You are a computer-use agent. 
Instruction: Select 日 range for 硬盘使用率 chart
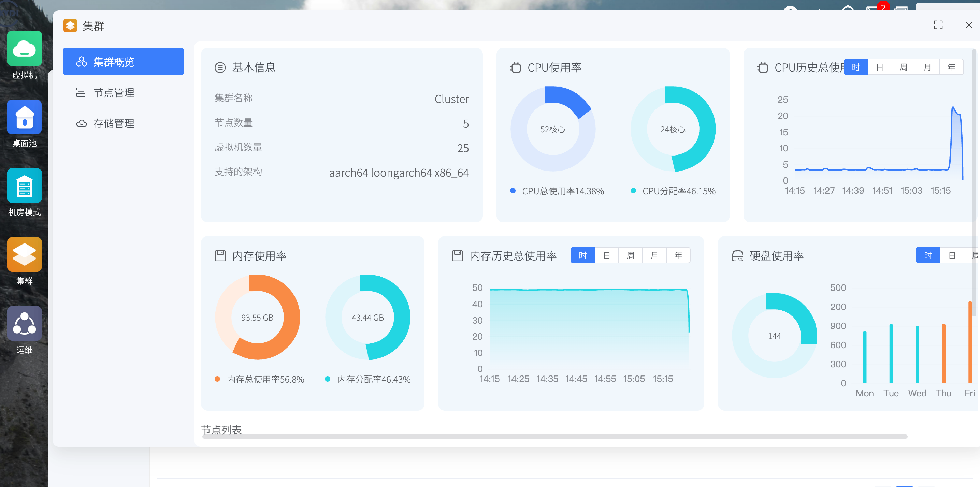click(x=952, y=255)
